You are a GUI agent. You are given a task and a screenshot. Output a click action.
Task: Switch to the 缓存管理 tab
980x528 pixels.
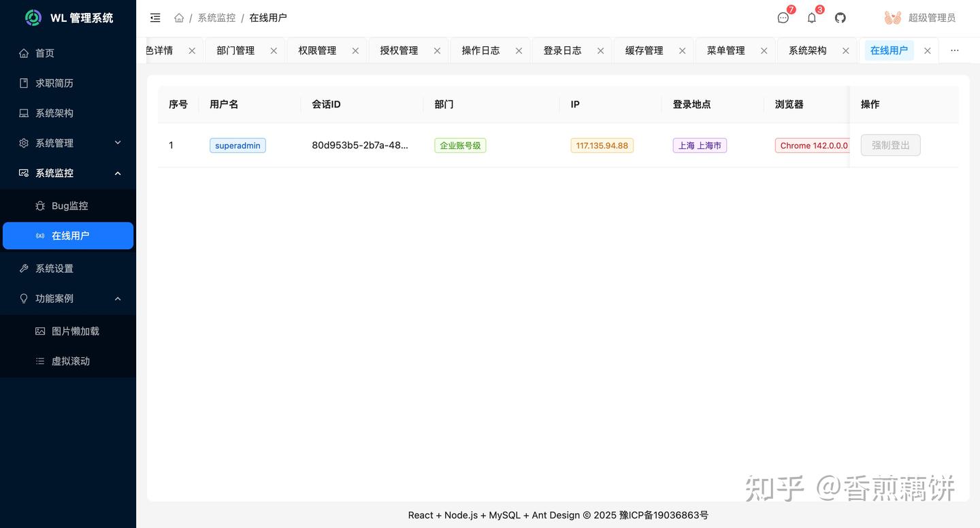click(644, 50)
